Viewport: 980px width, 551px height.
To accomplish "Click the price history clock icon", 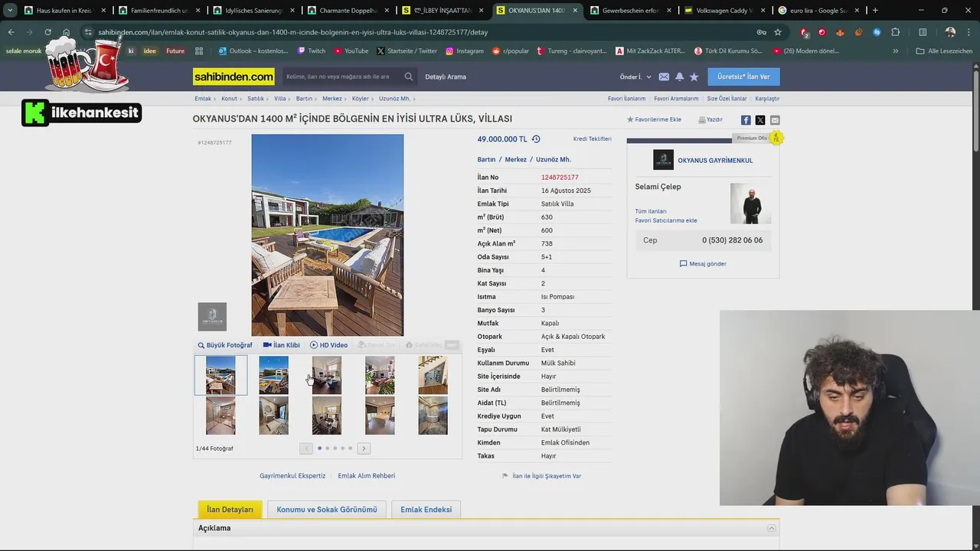I will click(x=536, y=139).
